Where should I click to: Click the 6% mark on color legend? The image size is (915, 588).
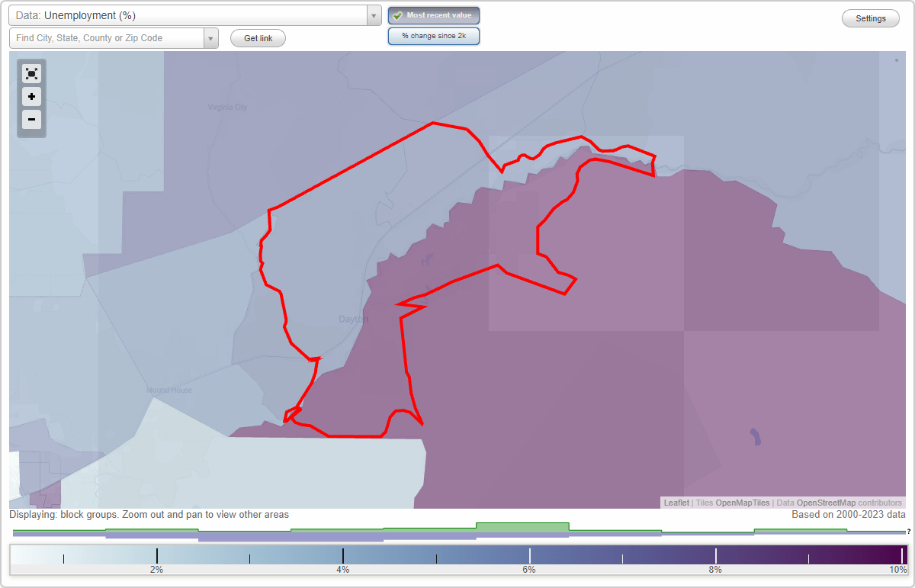pyautogui.click(x=529, y=570)
